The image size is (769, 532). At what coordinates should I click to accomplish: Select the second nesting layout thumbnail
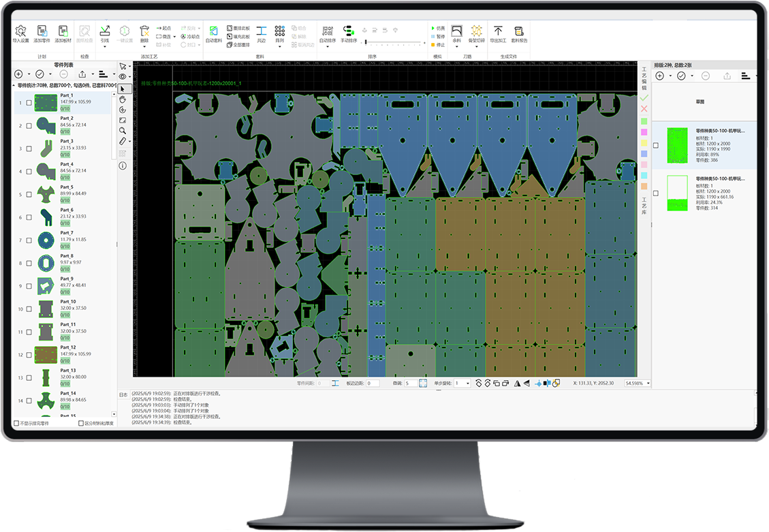[x=677, y=193]
